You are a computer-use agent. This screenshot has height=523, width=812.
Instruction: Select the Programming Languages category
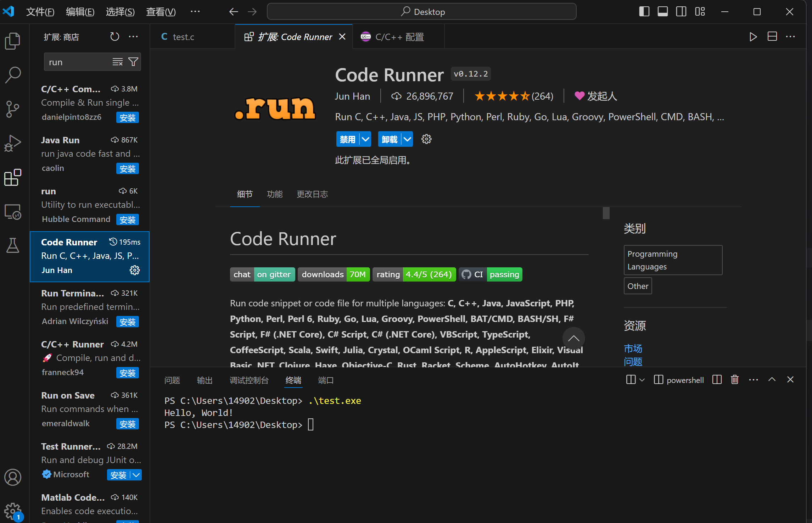point(673,260)
